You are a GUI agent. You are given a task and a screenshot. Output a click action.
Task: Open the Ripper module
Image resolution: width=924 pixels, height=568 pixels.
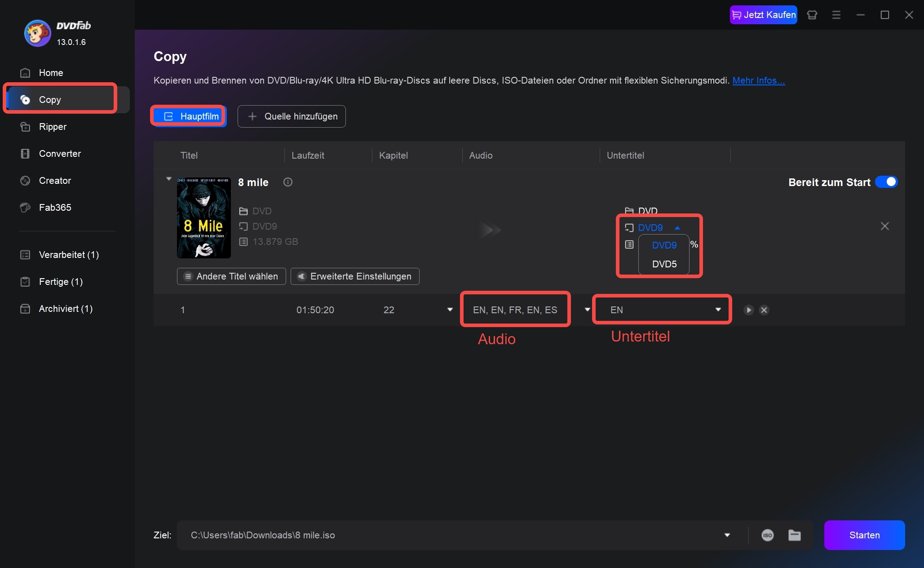(52, 127)
